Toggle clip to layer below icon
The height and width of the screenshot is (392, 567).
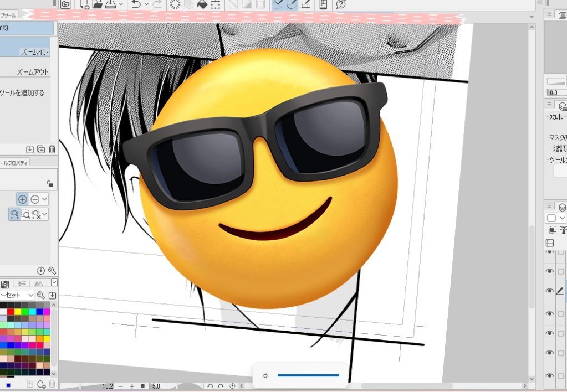[553, 230]
